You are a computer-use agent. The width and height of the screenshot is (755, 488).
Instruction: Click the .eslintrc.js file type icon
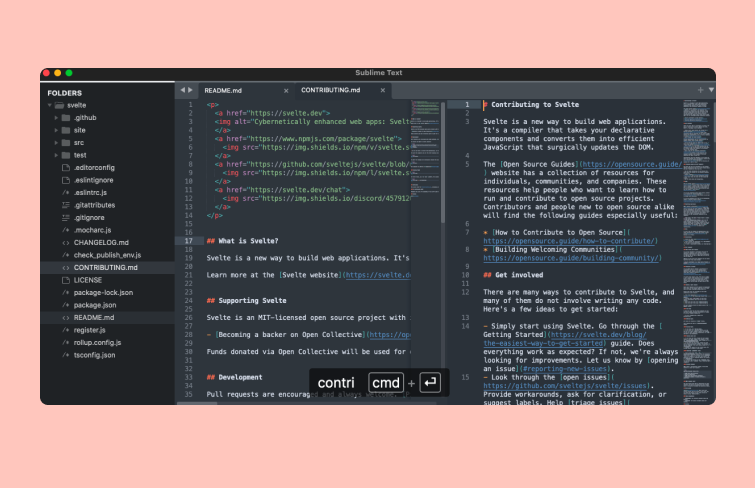(66, 193)
